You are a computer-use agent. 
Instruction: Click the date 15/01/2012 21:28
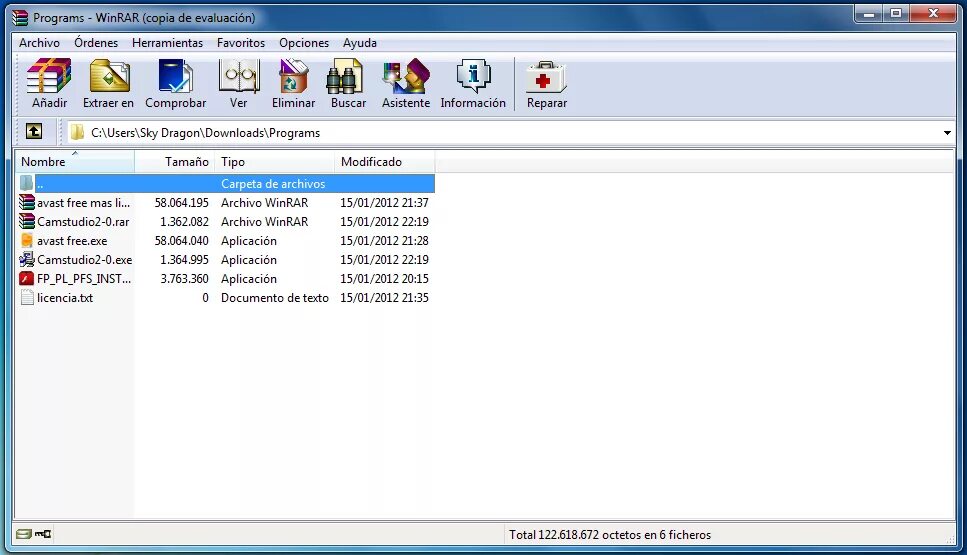click(384, 240)
